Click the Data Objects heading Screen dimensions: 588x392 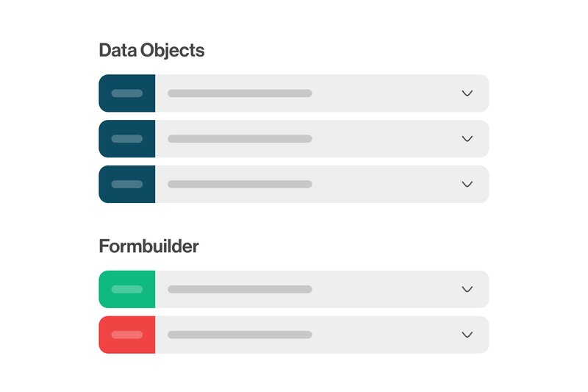click(x=151, y=51)
